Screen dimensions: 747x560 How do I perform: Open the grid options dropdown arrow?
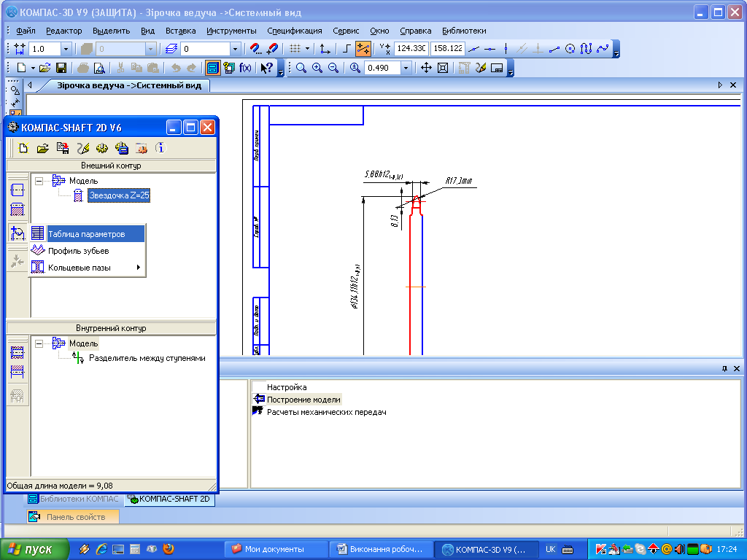coord(307,49)
